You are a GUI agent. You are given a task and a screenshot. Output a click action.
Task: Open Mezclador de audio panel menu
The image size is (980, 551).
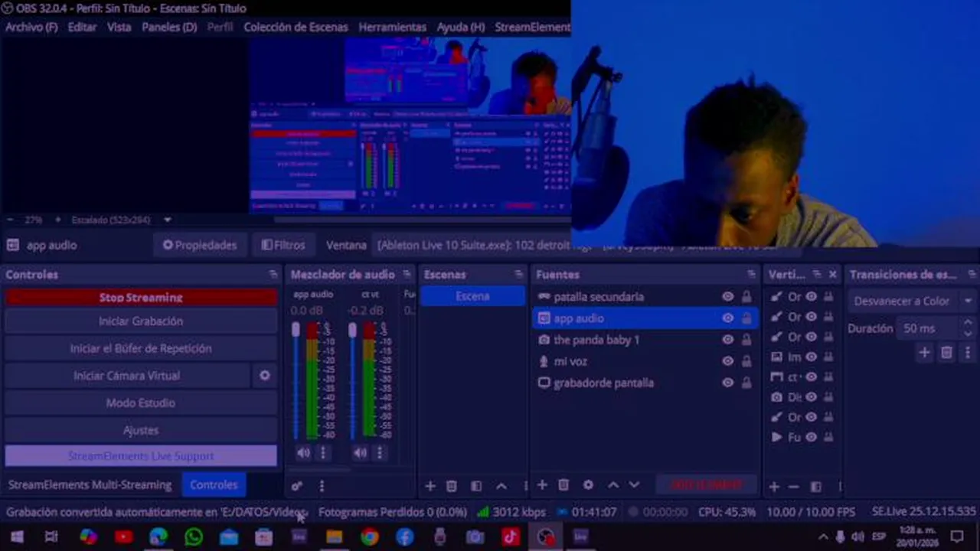(x=407, y=274)
